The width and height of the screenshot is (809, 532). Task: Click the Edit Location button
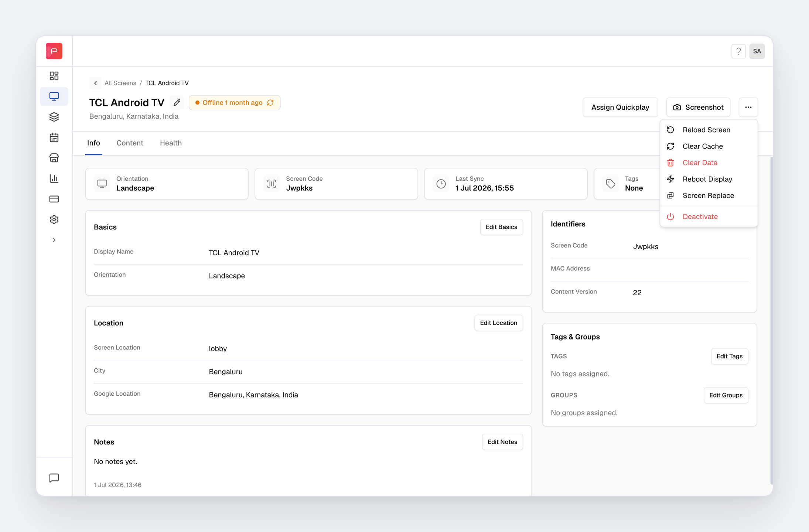click(x=498, y=323)
